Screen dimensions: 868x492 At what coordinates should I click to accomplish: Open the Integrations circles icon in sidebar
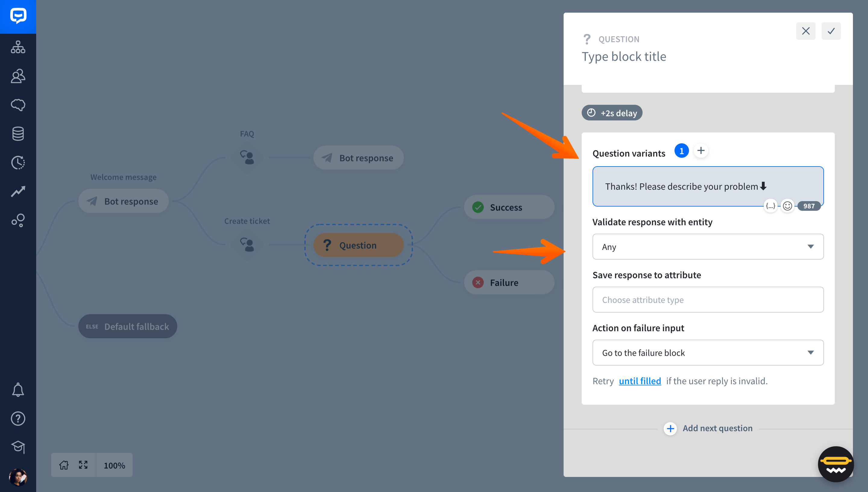18,220
